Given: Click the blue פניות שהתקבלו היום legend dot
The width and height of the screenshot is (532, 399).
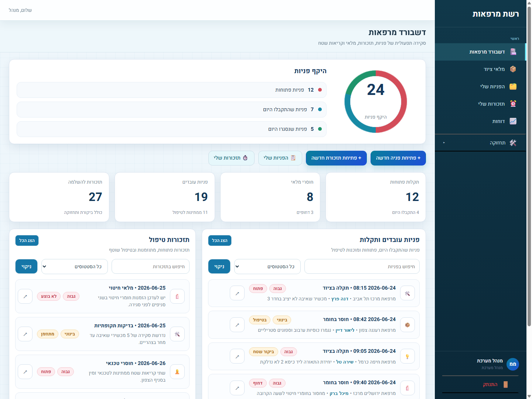Looking at the screenshot, I should click(x=320, y=109).
